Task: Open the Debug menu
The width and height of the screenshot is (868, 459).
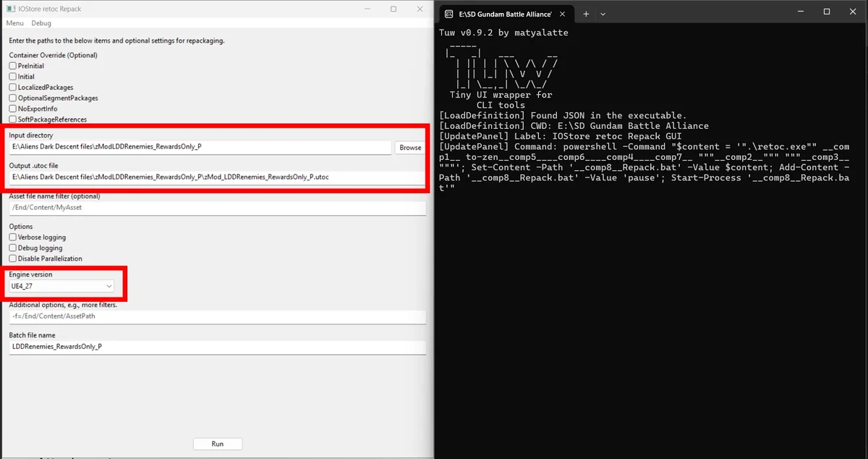Action: coord(41,23)
